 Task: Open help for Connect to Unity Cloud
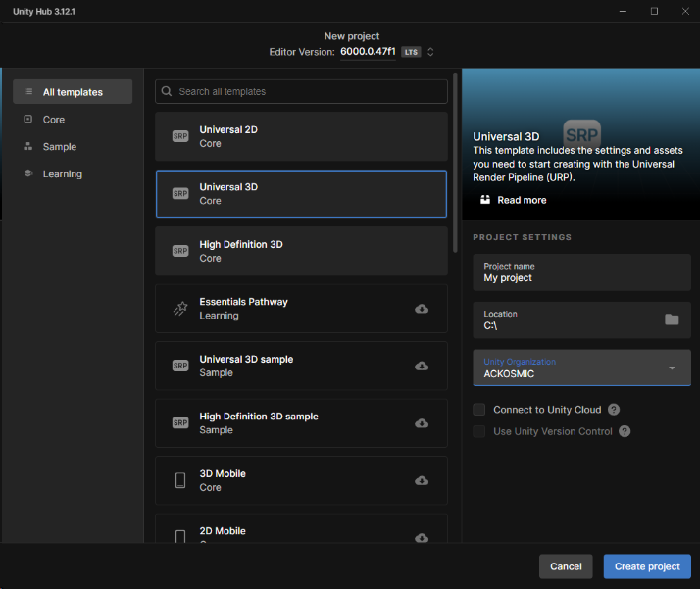(614, 410)
